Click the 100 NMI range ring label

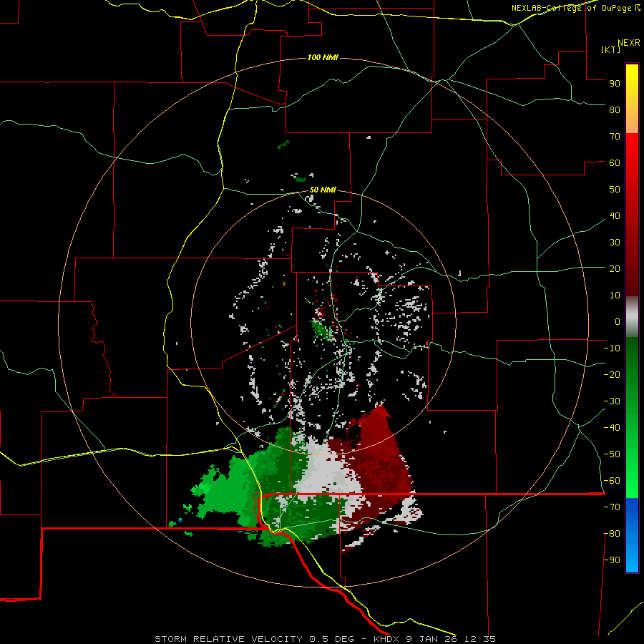click(x=323, y=57)
